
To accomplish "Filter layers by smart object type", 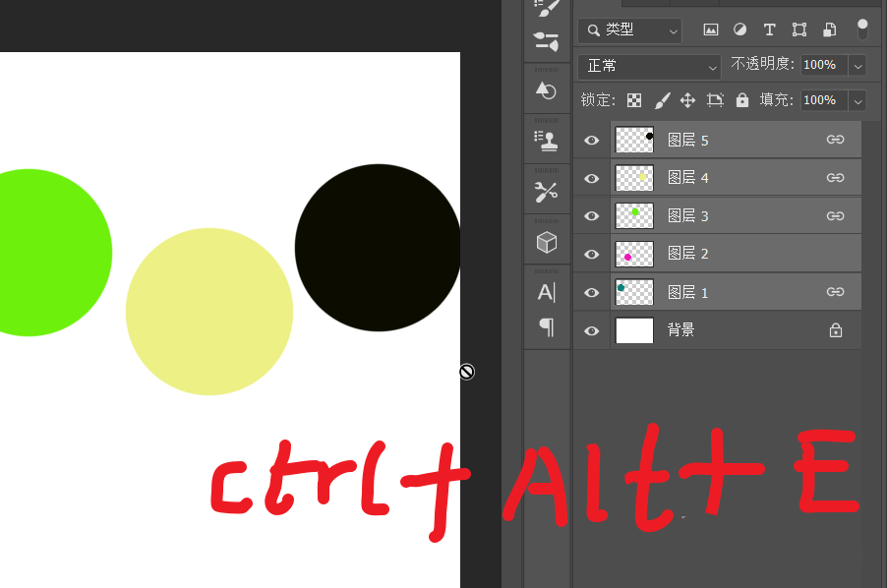I will (829, 30).
